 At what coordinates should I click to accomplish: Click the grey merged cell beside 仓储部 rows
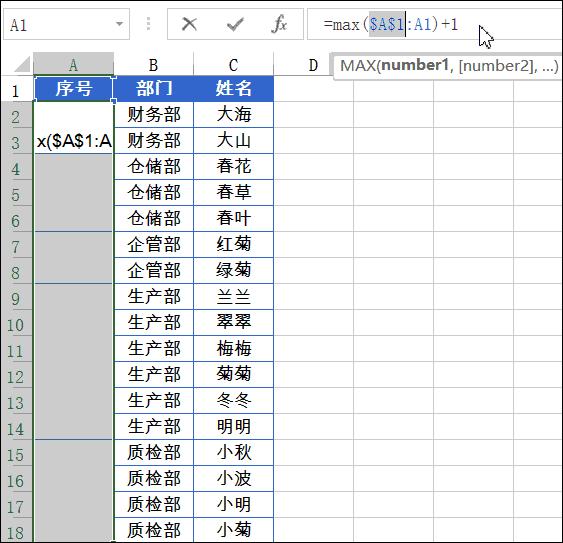coord(74,192)
